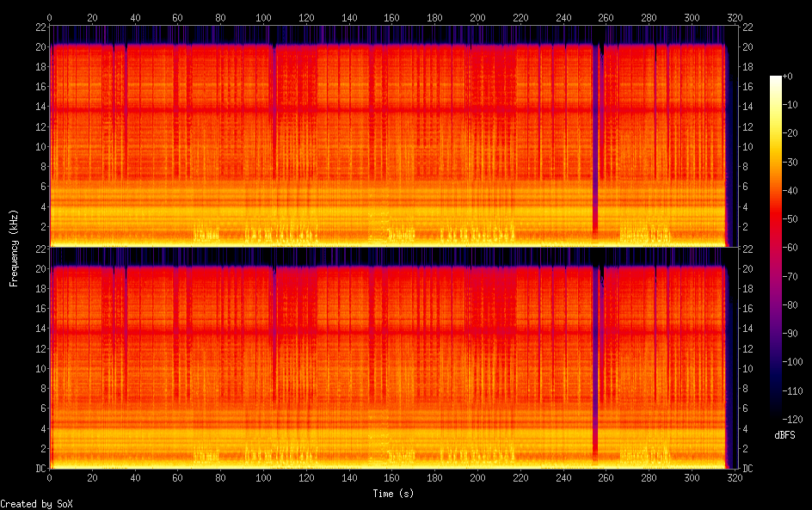Click the 8 label on the lower channel's right axis
Image resolution: width=812 pixels, height=510 pixels.
(x=745, y=389)
